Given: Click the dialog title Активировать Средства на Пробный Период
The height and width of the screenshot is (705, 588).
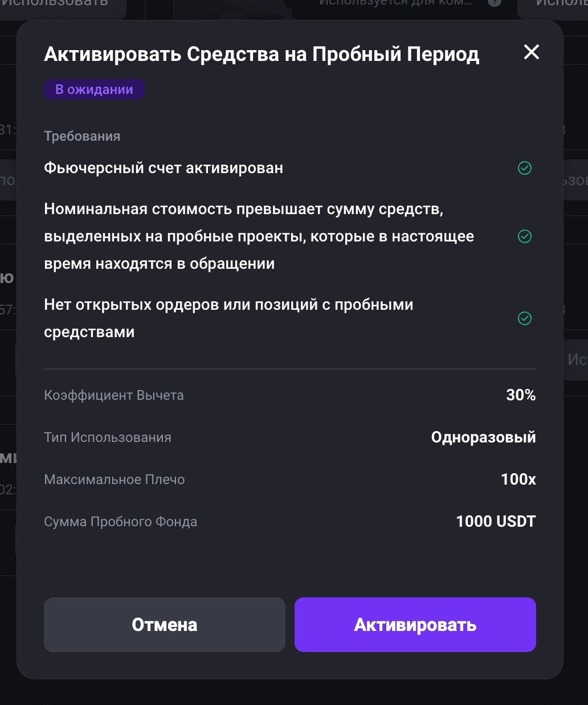Looking at the screenshot, I should coord(262,54).
